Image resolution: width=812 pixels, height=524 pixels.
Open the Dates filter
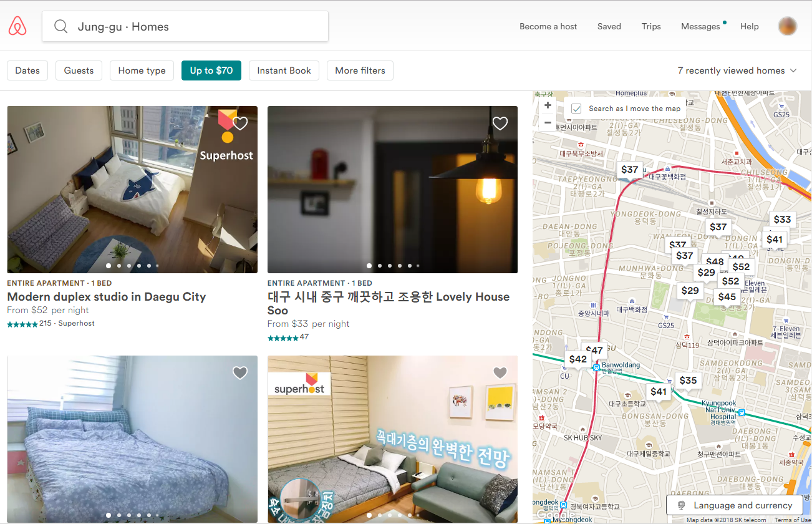27,70
